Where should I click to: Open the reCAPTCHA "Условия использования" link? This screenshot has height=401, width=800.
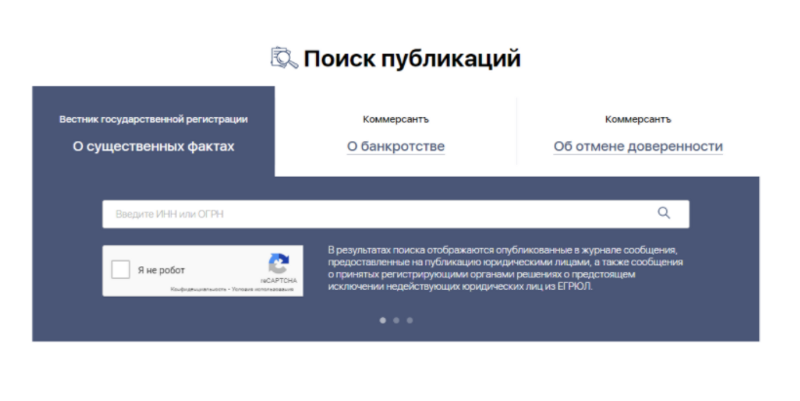[263, 289]
